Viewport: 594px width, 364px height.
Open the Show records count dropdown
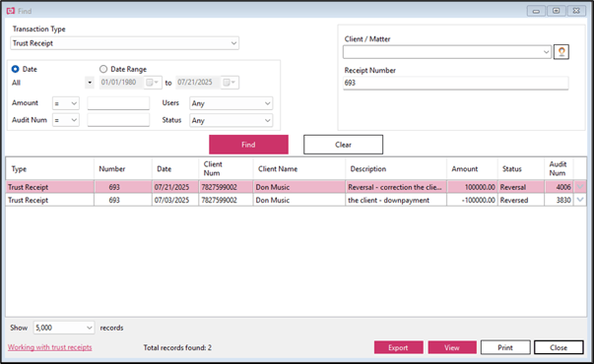(x=64, y=328)
